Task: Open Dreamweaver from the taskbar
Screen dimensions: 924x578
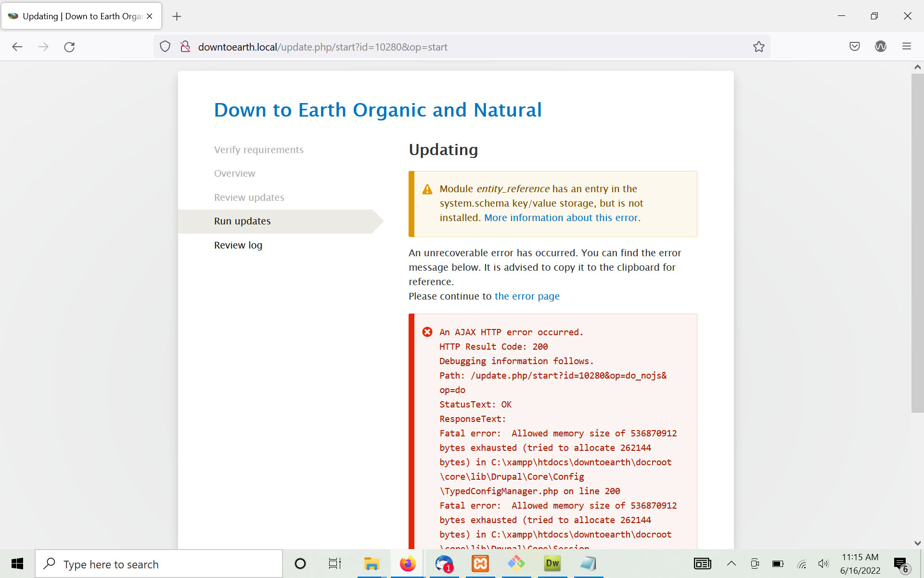Action: point(552,564)
